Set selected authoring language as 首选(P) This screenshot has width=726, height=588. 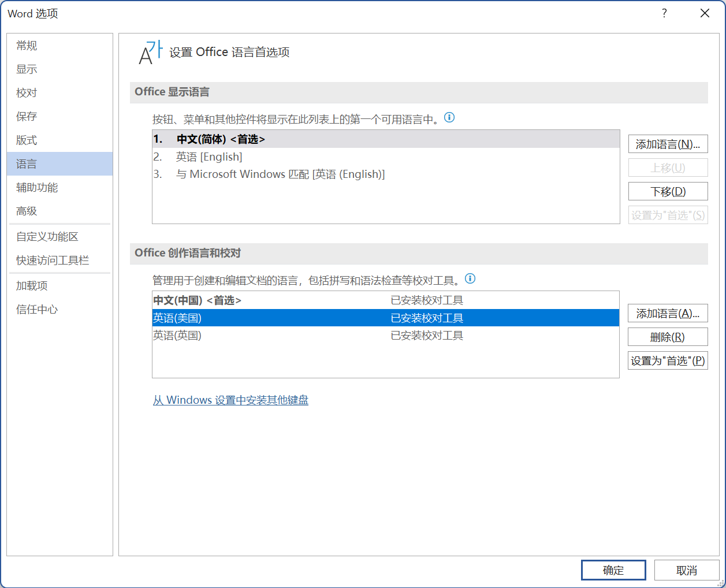tap(668, 361)
